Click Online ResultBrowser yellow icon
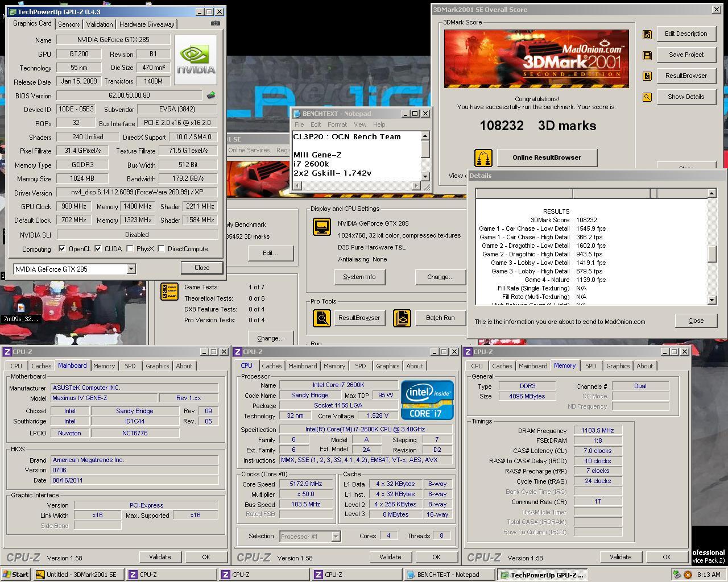The width and height of the screenshot is (728, 582). point(483,157)
